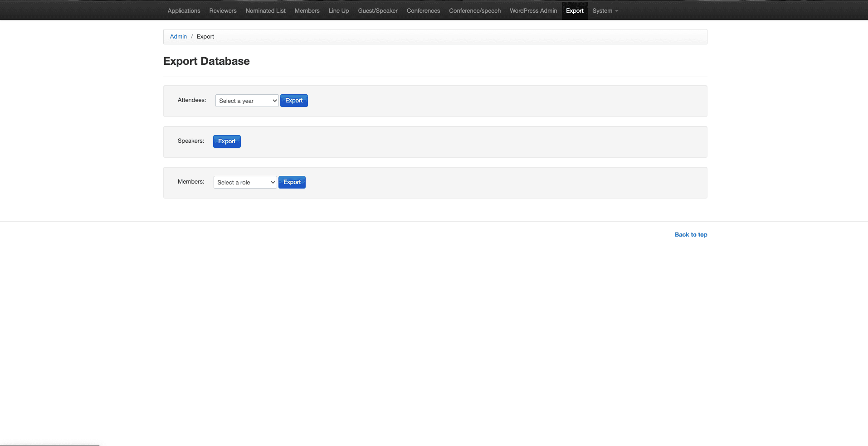This screenshot has height=446, width=868.
Task: Select the active Export nav tab
Action: [x=575, y=11]
